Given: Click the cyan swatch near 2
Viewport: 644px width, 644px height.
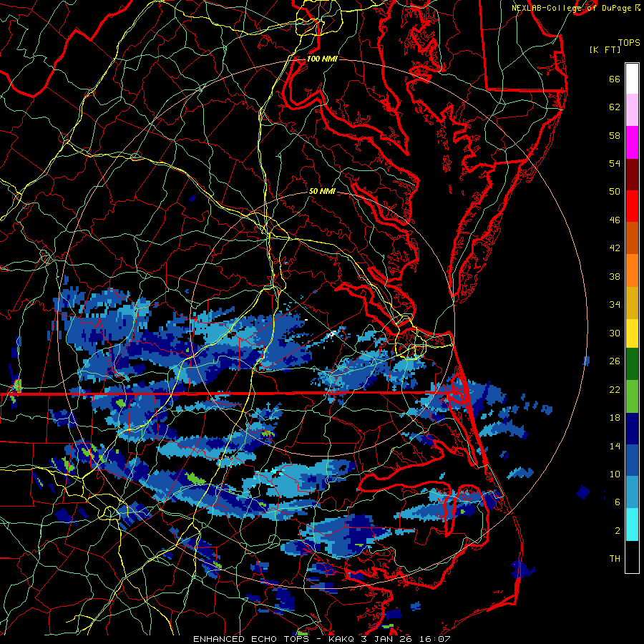Looking at the screenshot, I should pyautogui.click(x=632, y=525).
